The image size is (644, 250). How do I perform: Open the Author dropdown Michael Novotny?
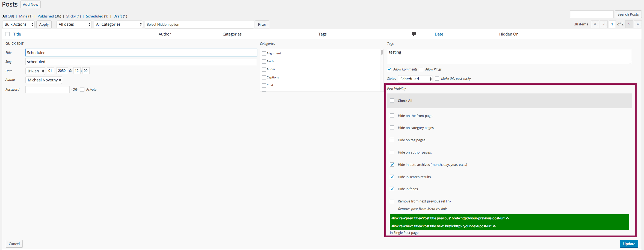pos(44,80)
